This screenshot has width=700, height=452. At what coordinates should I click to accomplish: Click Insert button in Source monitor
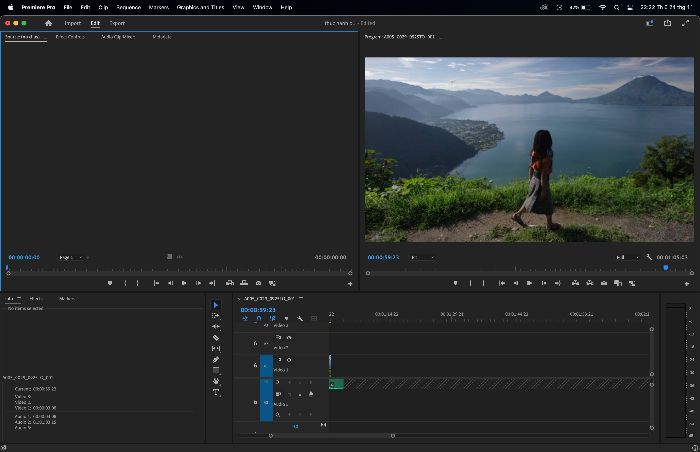[229, 283]
